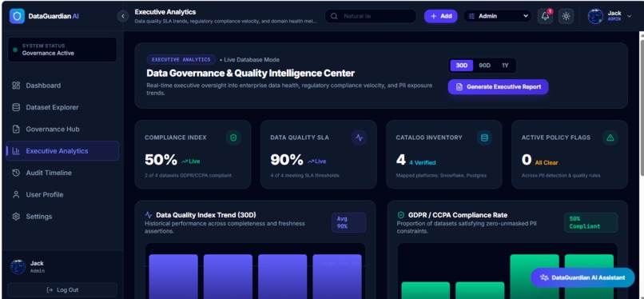Click the User Profile person icon
The height and width of the screenshot is (299, 644).
click(16, 194)
